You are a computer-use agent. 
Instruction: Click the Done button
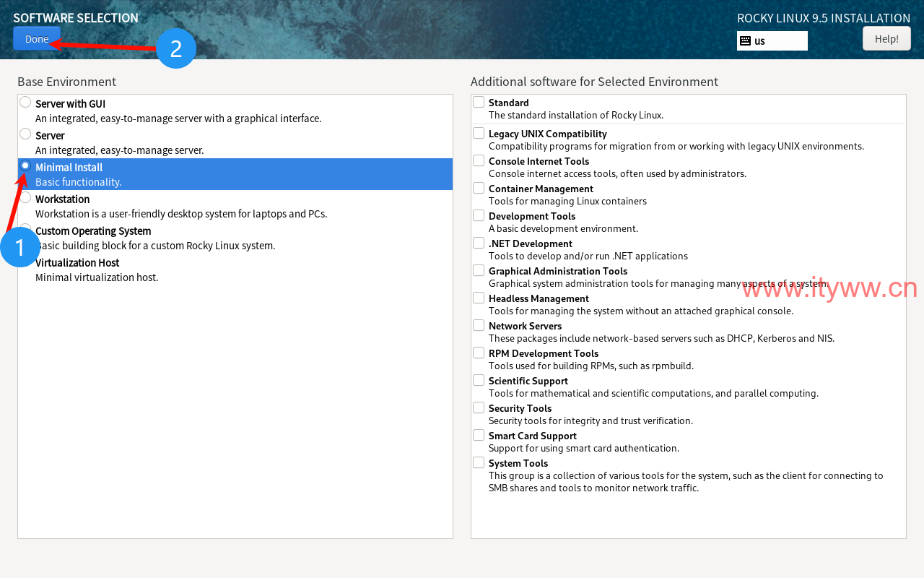(37, 39)
